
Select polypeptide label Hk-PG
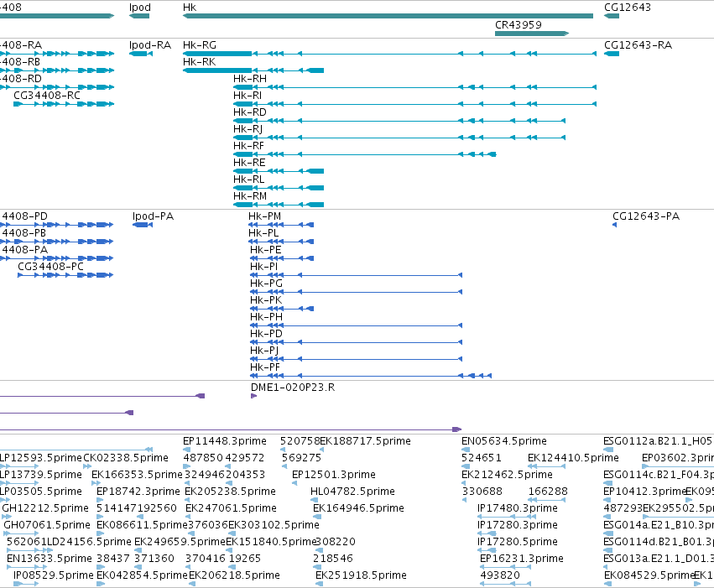coord(266,284)
